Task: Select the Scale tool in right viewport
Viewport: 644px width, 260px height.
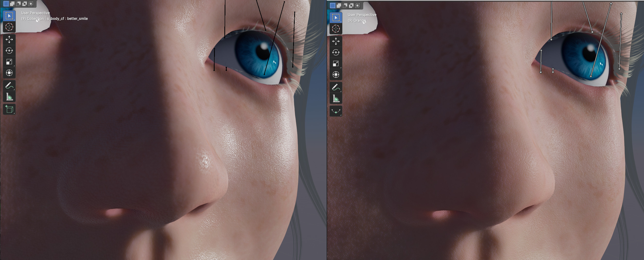Action: coord(336,63)
